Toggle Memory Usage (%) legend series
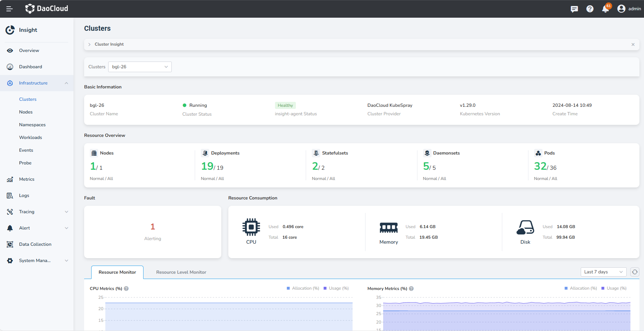This screenshot has width=644, height=331. coord(614,288)
